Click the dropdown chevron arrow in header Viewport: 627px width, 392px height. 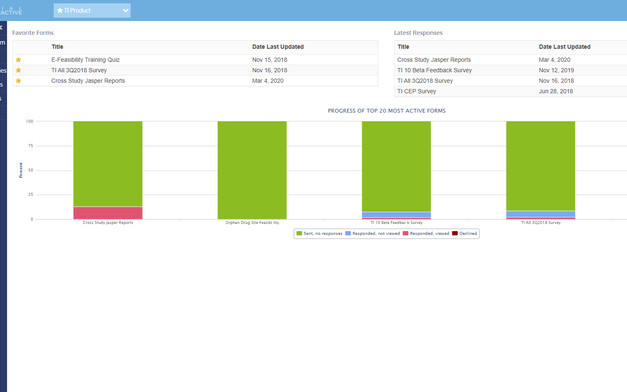pyautogui.click(x=126, y=10)
